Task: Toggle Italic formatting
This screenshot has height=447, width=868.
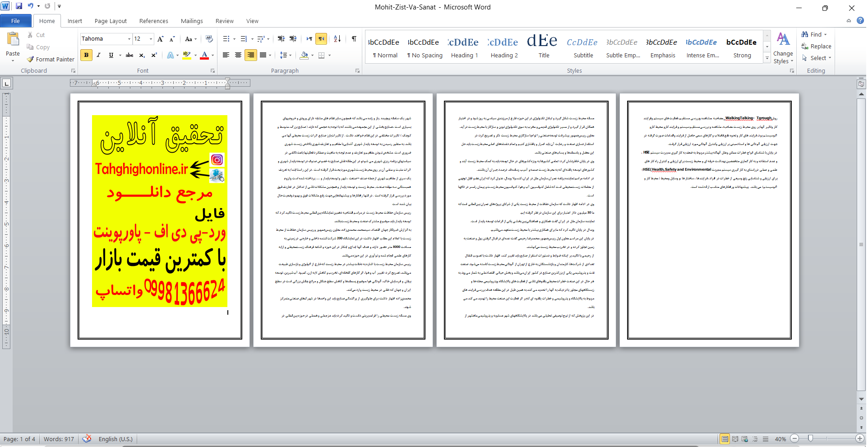Action: pos(98,55)
